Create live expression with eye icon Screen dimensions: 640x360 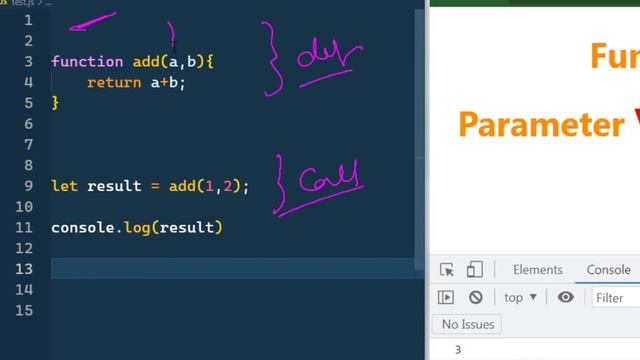[x=565, y=297]
